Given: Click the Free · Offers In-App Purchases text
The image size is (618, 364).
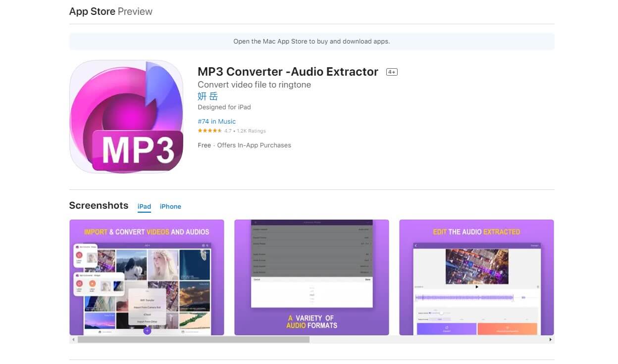Looking at the screenshot, I should (244, 145).
